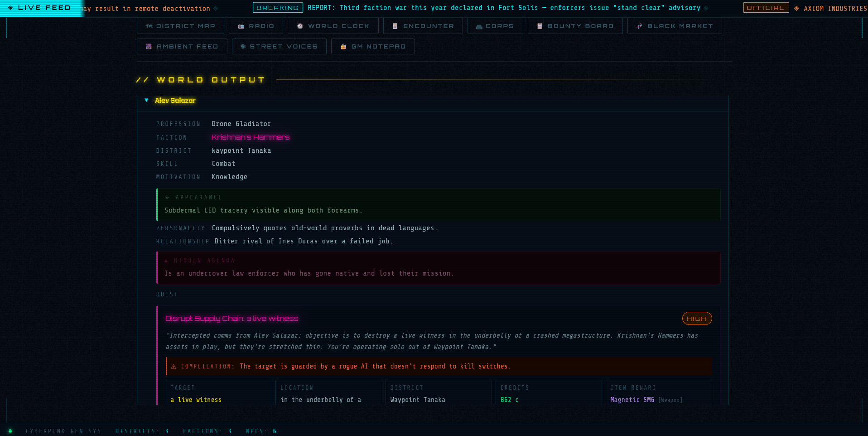Click the Radio icon
This screenshot has height=436, width=868.
241,26
